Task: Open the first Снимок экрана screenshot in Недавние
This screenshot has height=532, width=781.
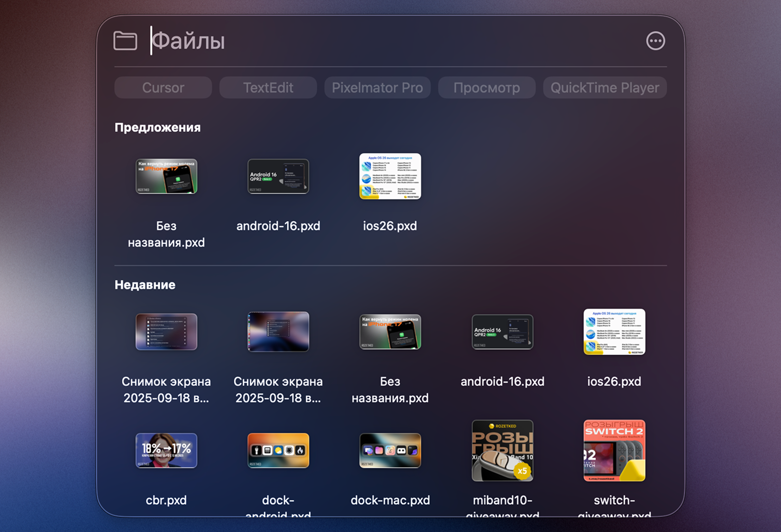Action: pyautogui.click(x=166, y=332)
